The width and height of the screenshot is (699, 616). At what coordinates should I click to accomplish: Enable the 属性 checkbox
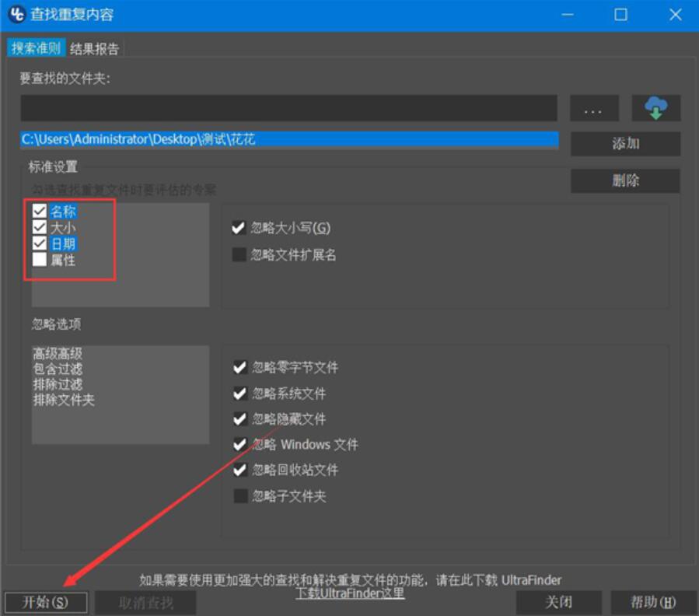click(x=40, y=259)
